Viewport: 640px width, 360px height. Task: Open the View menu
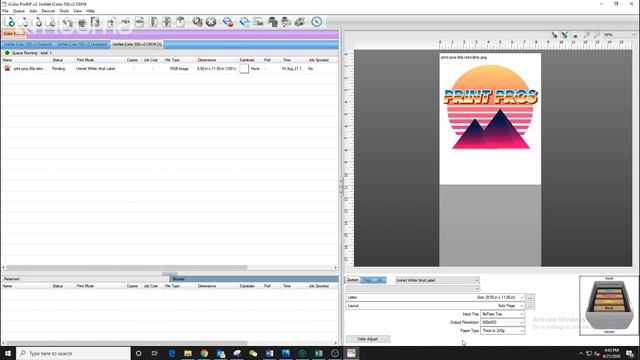(x=77, y=11)
